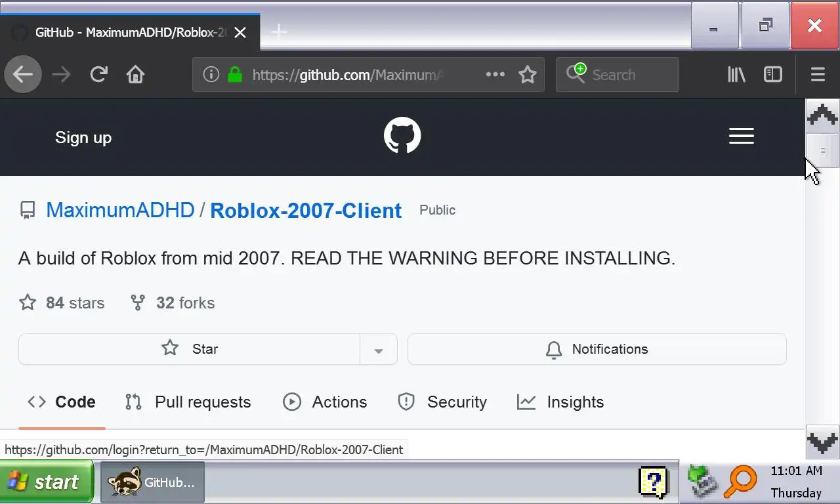Open the Actions tab

coord(325,402)
